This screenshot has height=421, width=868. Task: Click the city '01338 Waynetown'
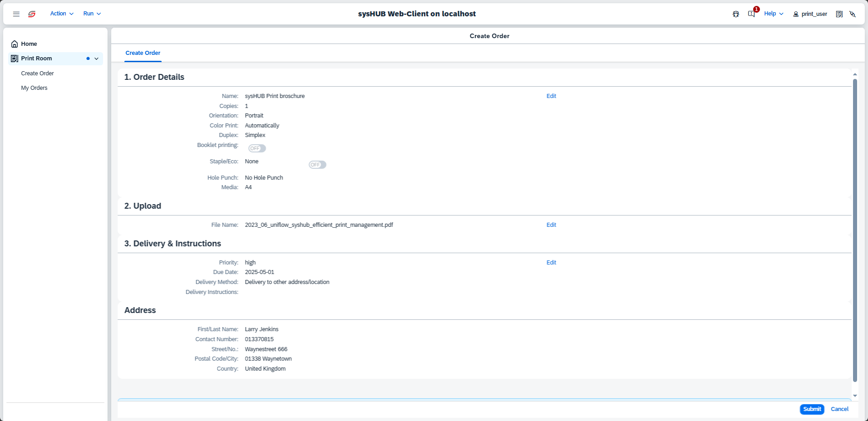(x=268, y=359)
